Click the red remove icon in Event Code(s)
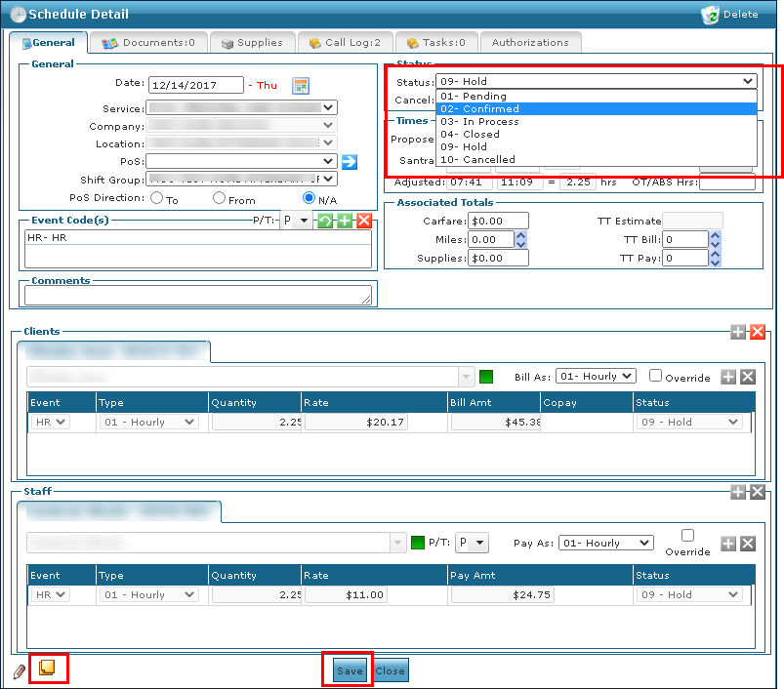Screen dimensions: 784x689 tap(363, 222)
